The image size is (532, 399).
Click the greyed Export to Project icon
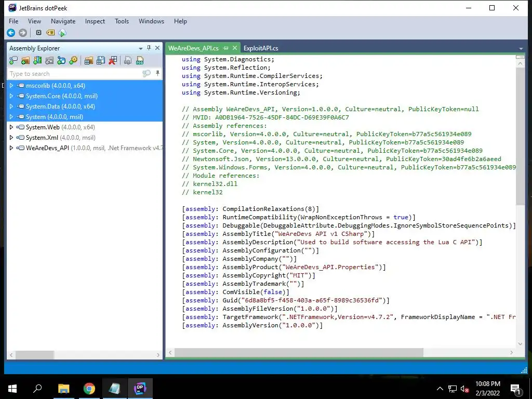128,60
